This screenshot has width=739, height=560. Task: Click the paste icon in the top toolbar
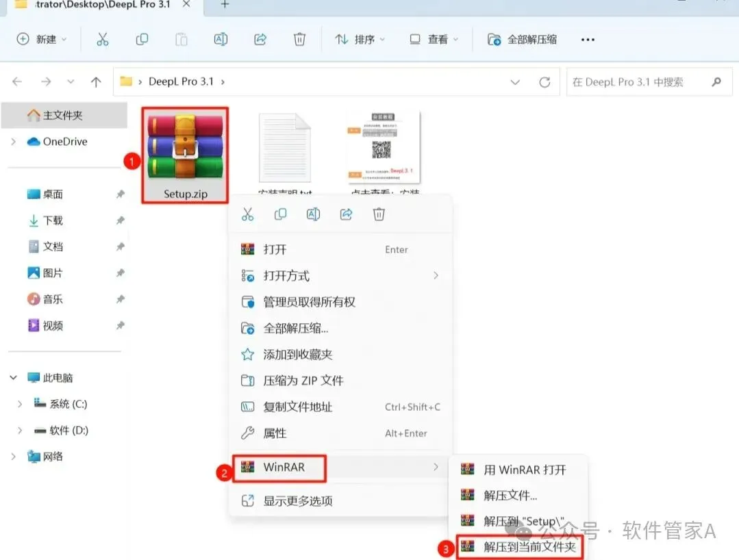pyautogui.click(x=181, y=40)
